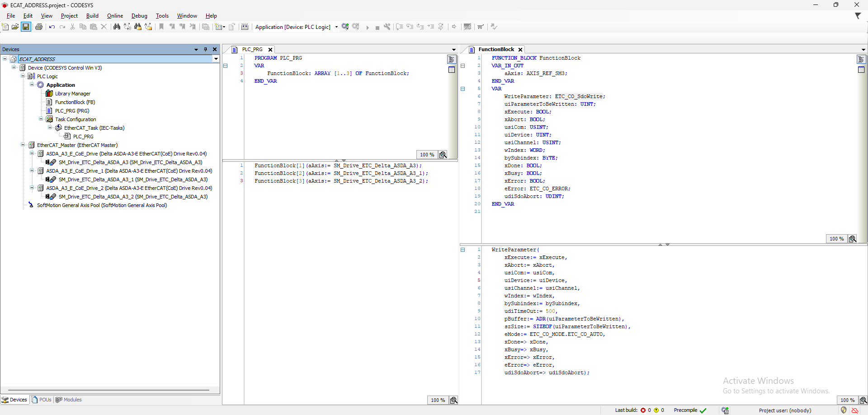868x415 pixels.
Task: Collapse the ASDA_A3_E_CoE_Drive_1 tree node
Action: 32,171
